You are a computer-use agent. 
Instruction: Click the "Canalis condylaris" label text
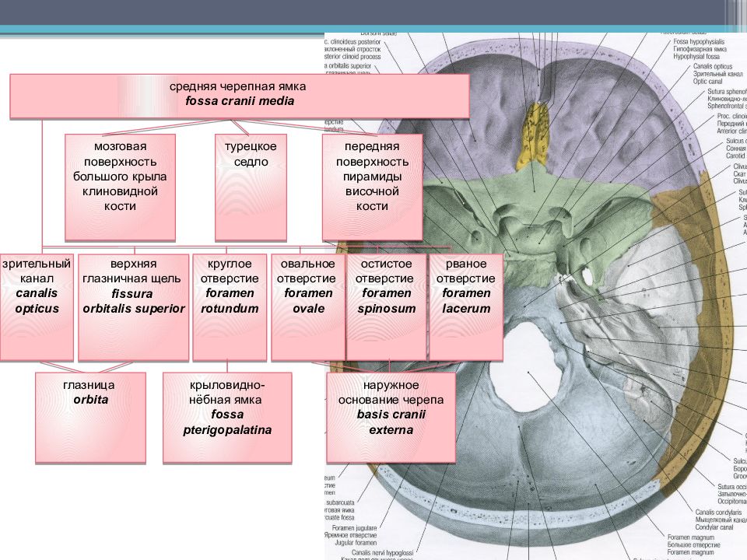tap(718, 513)
